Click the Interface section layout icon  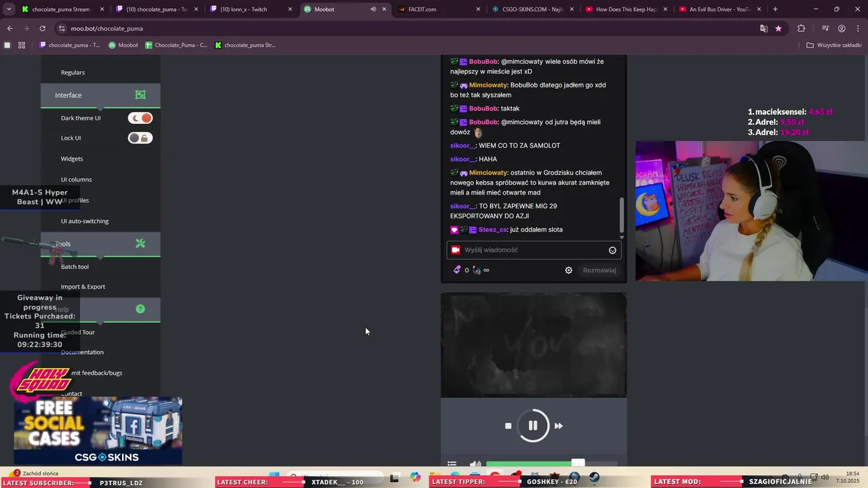click(x=140, y=95)
